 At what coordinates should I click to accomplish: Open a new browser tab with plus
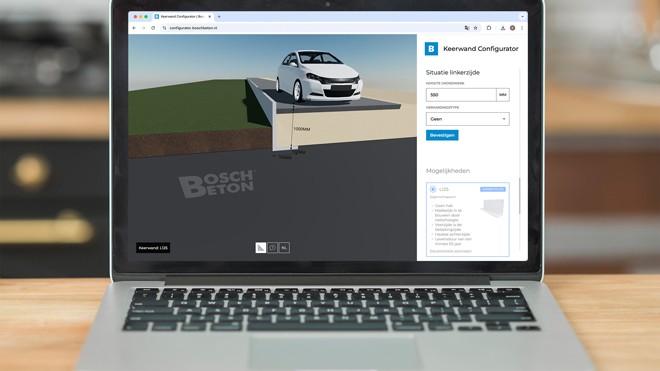click(x=219, y=16)
